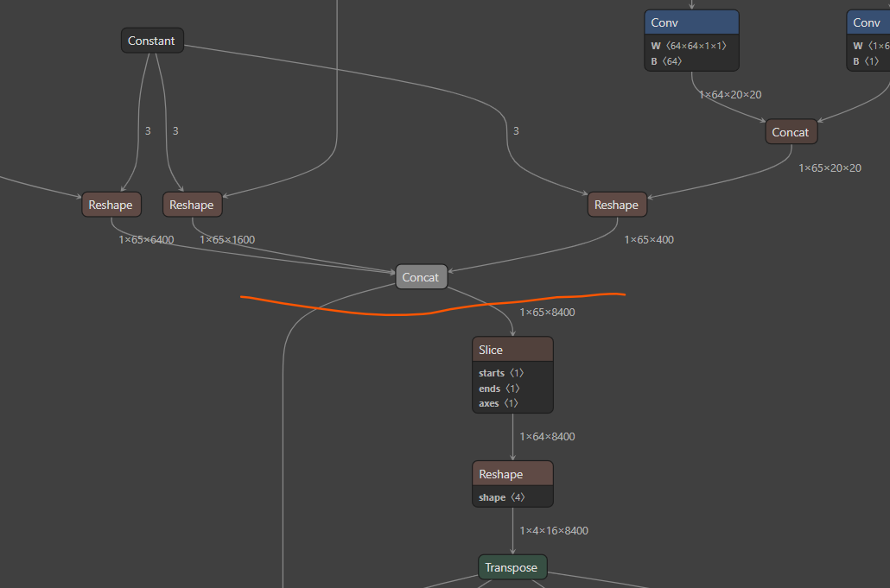Select the Reshape node outputting 1×65×1600
The image size is (890, 588).
(192, 205)
